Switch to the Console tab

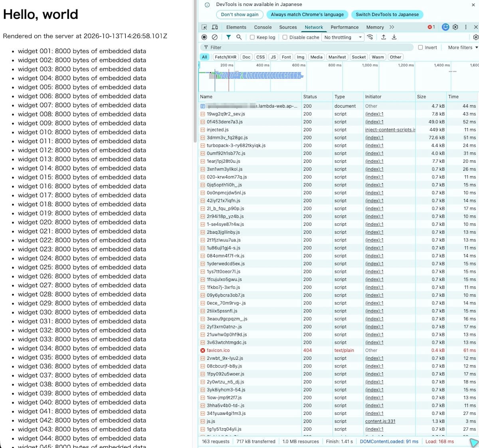(263, 27)
